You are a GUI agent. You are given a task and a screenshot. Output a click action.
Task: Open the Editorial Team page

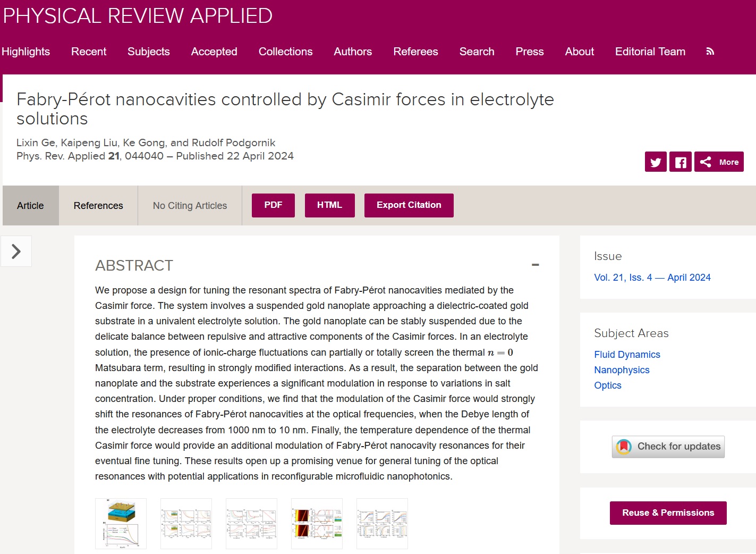[x=650, y=52]
